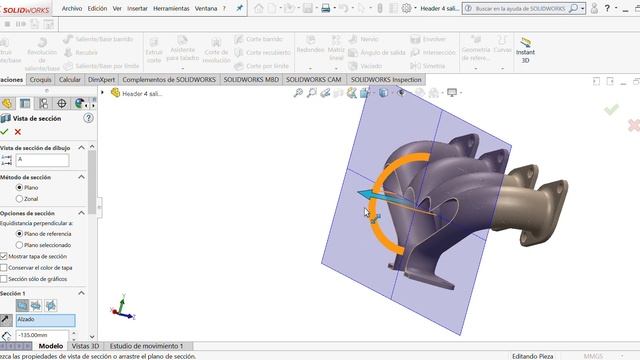This screenshot has height=360, width=640.
Task: Open the display monitor view settings icon
Action: pos(452,93)
